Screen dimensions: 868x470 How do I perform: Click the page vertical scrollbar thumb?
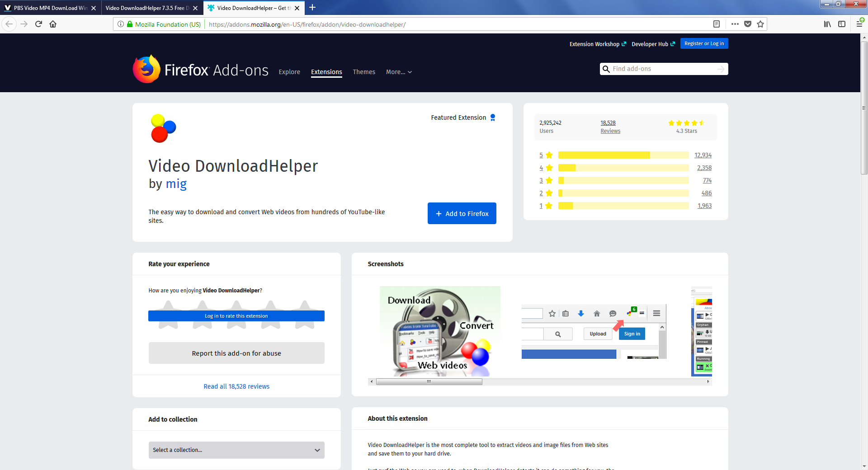point(864,108)
